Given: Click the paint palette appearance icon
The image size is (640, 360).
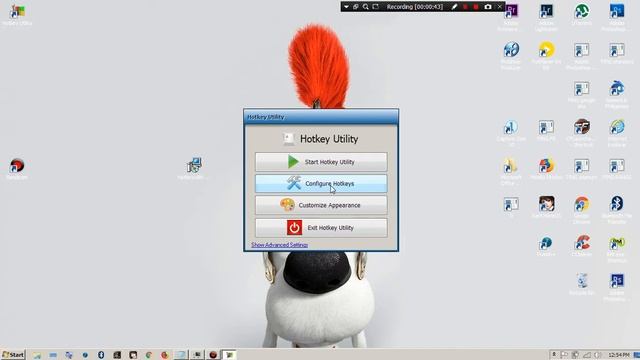Looking at the screenshot, I should (287, 205).
